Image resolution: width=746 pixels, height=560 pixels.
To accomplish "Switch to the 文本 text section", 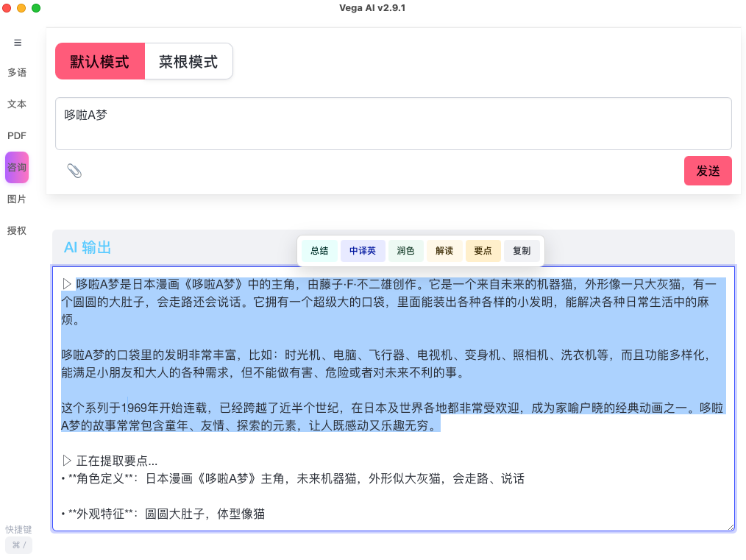I will (x=17, y=104).
